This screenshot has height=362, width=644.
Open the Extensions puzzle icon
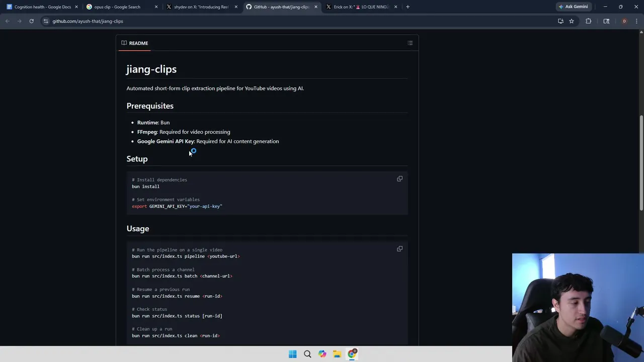(x=588, y=21)
